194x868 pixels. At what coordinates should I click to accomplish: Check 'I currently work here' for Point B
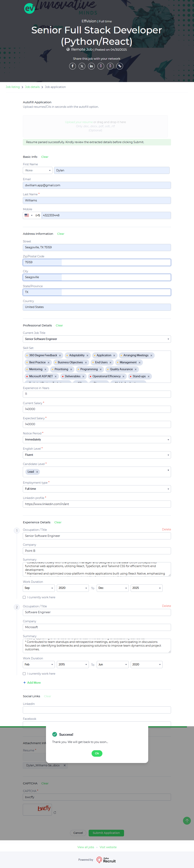click(24, 598)
